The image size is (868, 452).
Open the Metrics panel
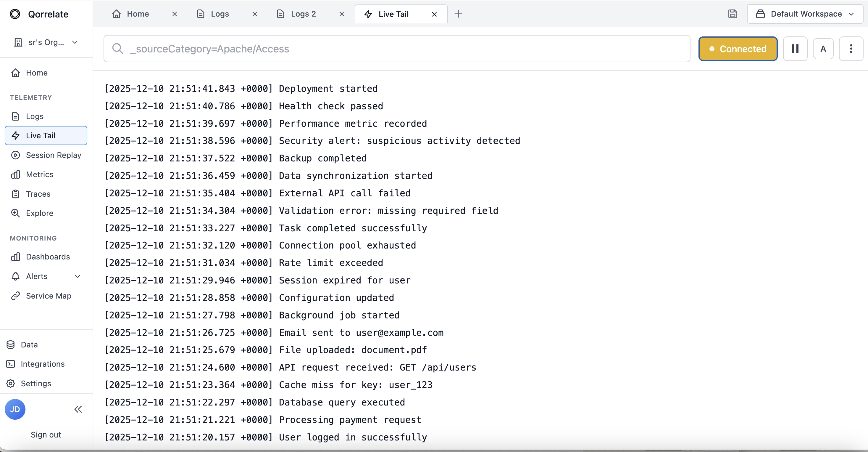coord(40,174)
